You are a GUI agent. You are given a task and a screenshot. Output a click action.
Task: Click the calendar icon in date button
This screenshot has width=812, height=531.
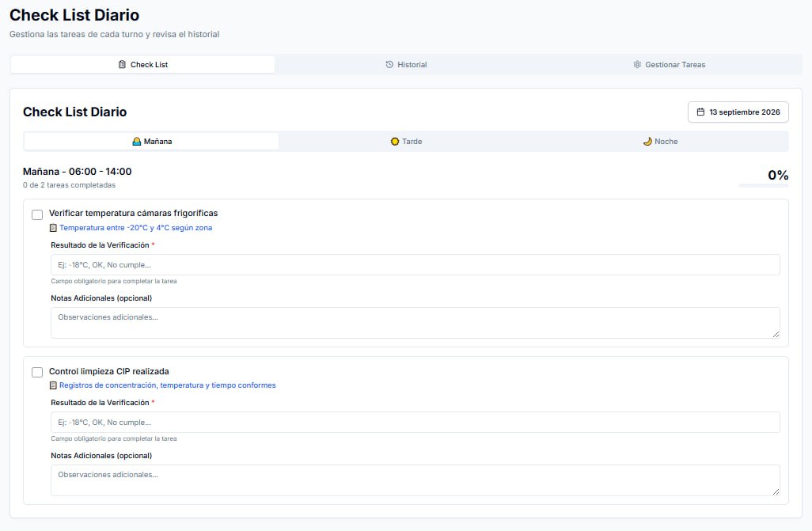coord(700,112)
